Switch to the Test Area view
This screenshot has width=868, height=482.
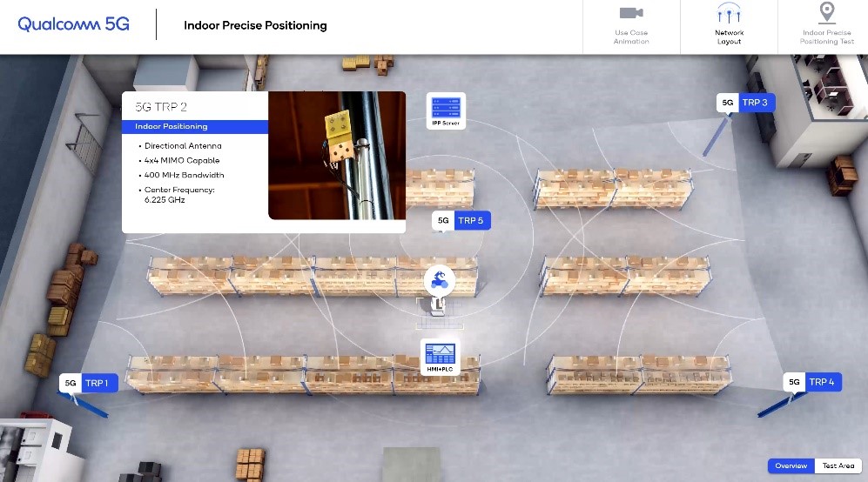(838, 466)
